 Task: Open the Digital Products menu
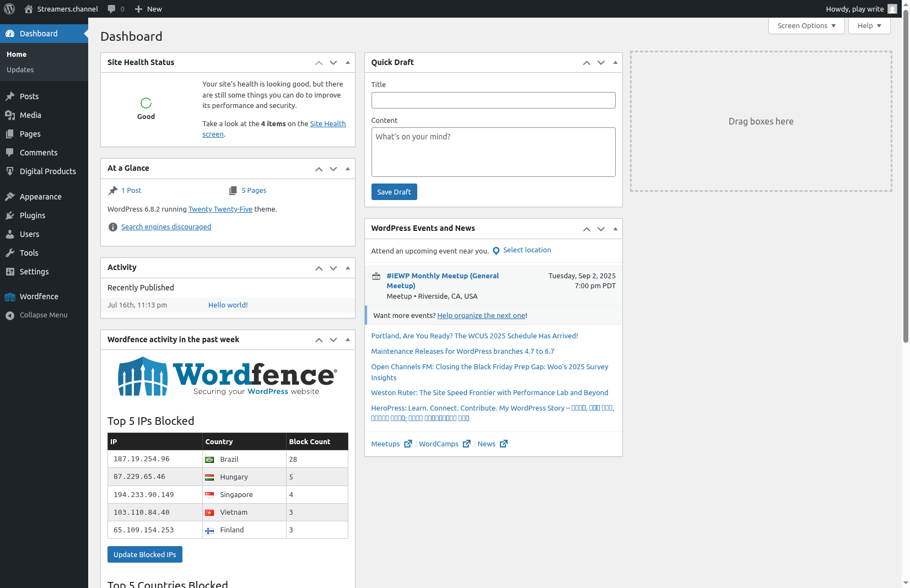pos(44,171)
